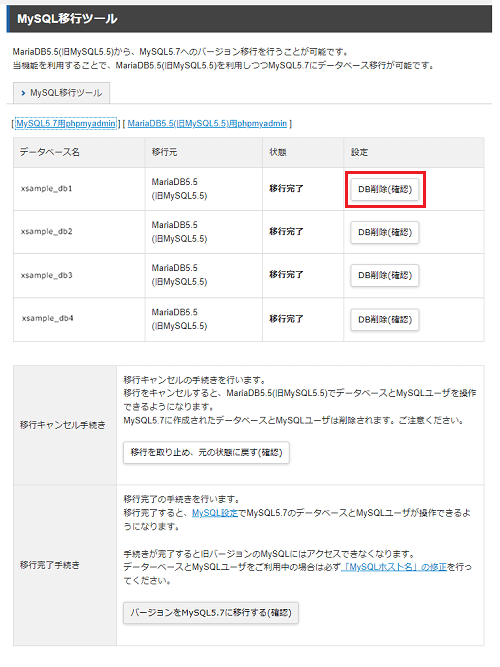This screenshot has height=667, width=500.
Task: Open MariaDB5.5(旧MySQL5.5)用phpmyadmin link
Action: pyautogui.click(x=207, y=123)
